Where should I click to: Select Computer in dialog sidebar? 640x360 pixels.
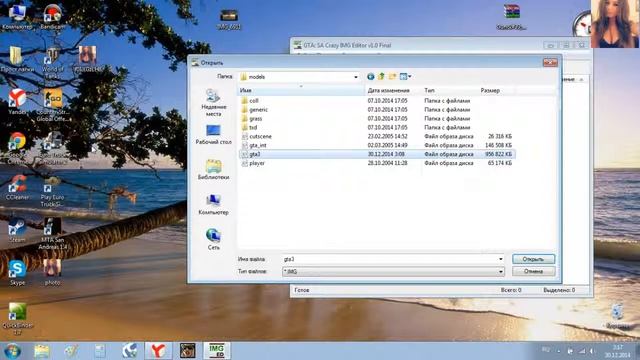(213, 204)
